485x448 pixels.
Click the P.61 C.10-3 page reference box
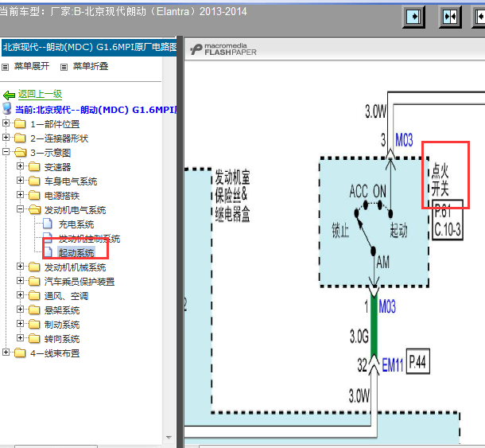(447, 220)
